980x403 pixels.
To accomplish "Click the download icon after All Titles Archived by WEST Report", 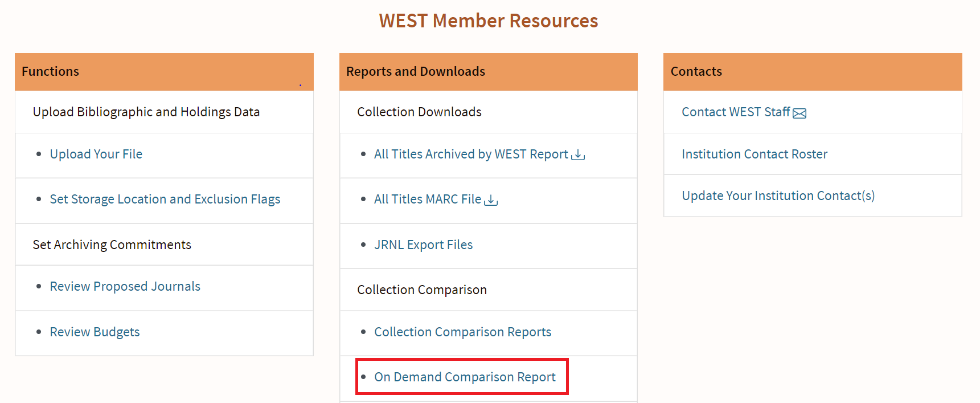I will (578, 155).
